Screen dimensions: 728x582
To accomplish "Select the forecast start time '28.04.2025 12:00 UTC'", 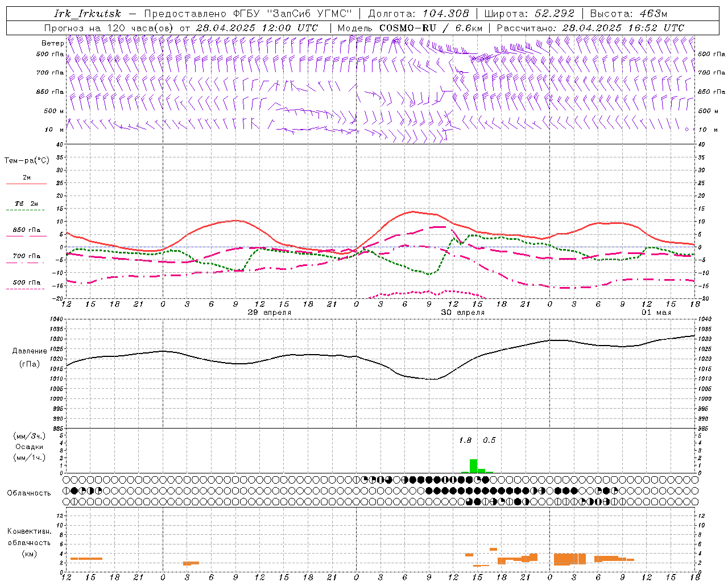I will click(257, 28).
